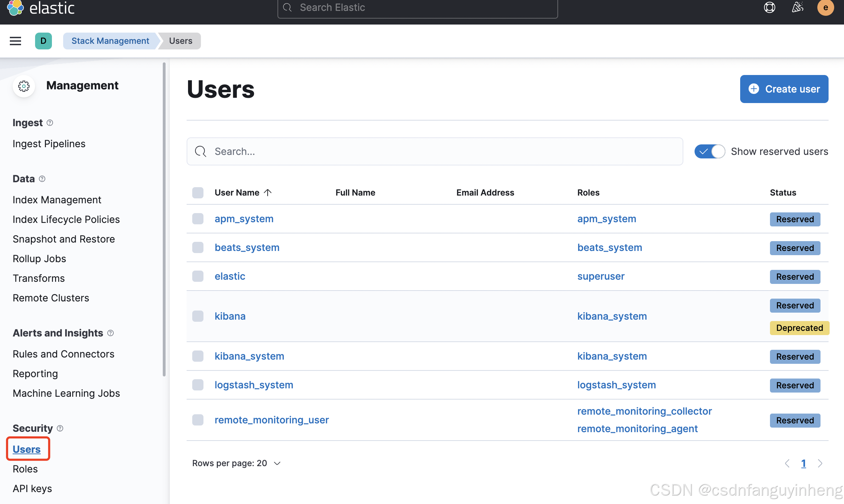Open the apm_system user link
This screenshot has height=504, width=844.
(244, 219)
